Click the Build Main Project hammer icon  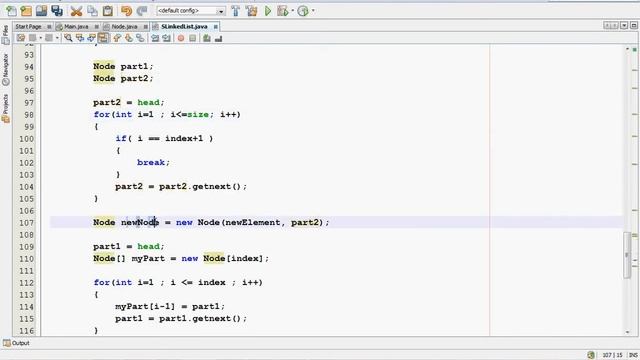click(x=236, y=11)
